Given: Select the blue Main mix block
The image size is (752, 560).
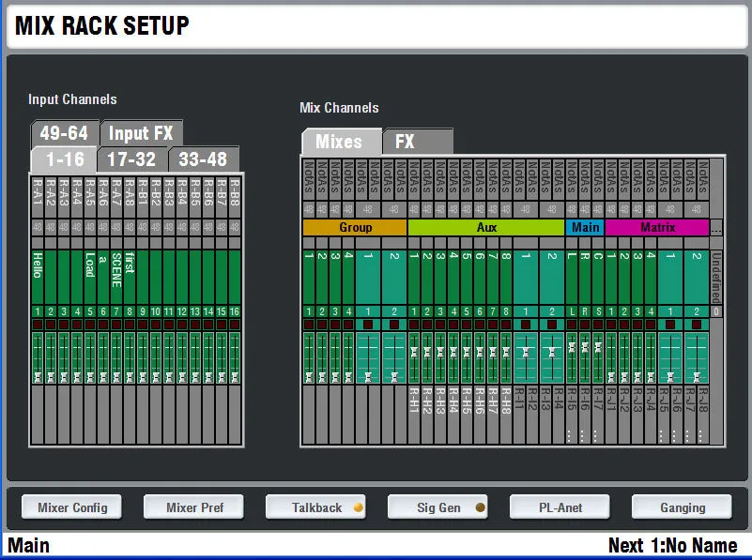Looking at the screenshot, I should click(585, 228).
